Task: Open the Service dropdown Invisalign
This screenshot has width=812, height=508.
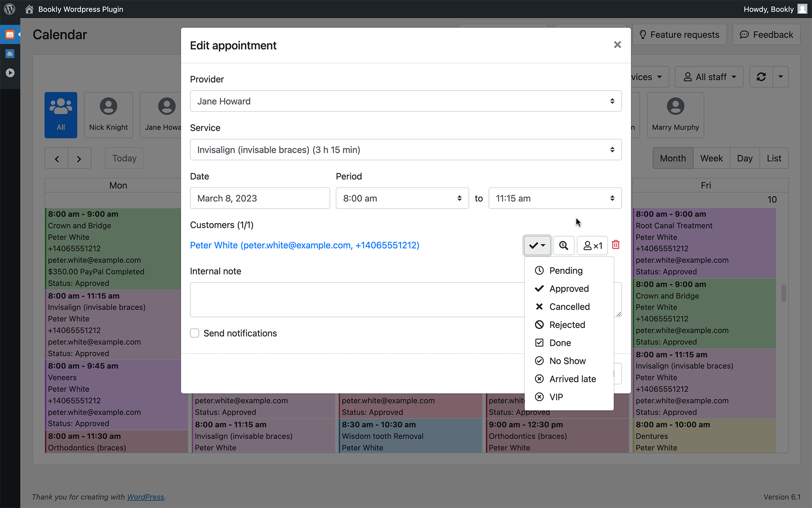Action: coord(405,150)
